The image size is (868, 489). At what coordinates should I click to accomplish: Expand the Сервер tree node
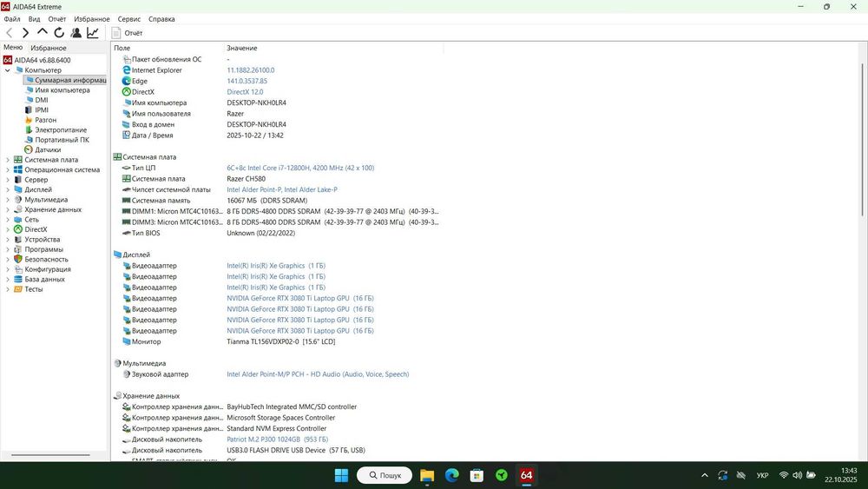(8, 180)
